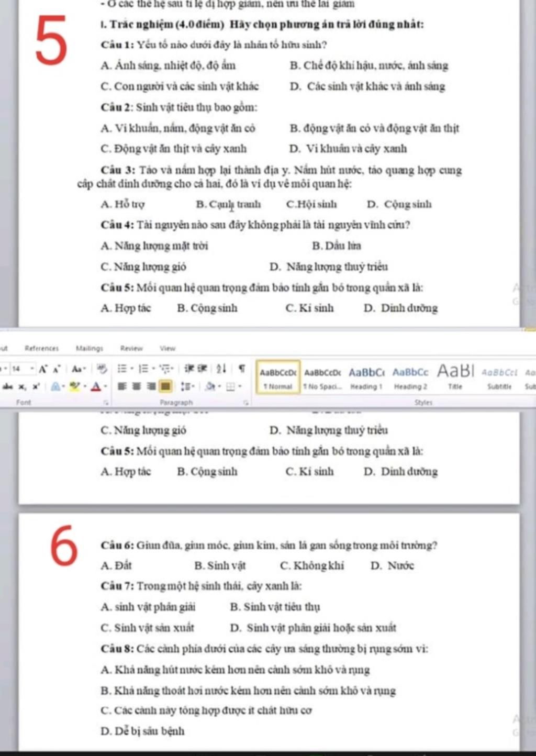Toggle superscript formatting

pos(36,386)
